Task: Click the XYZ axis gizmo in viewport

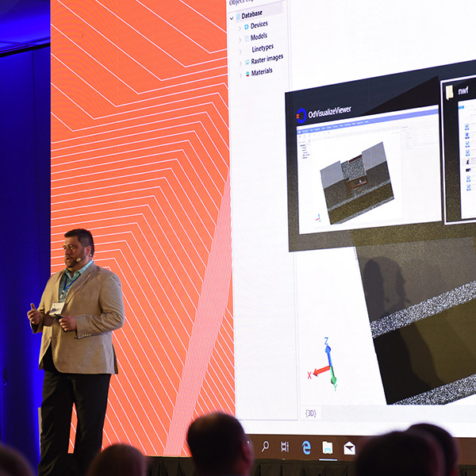Action: [x=324, y=364]
